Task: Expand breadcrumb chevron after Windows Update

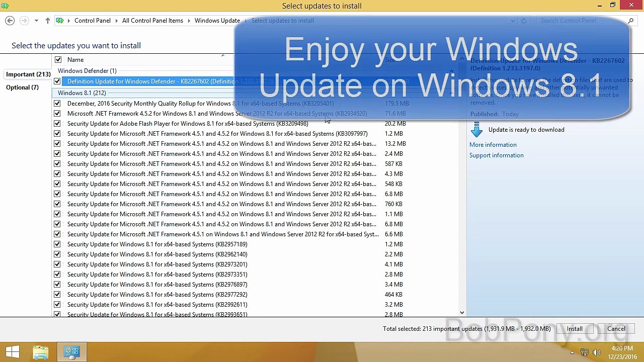Action: coord(246,21)
